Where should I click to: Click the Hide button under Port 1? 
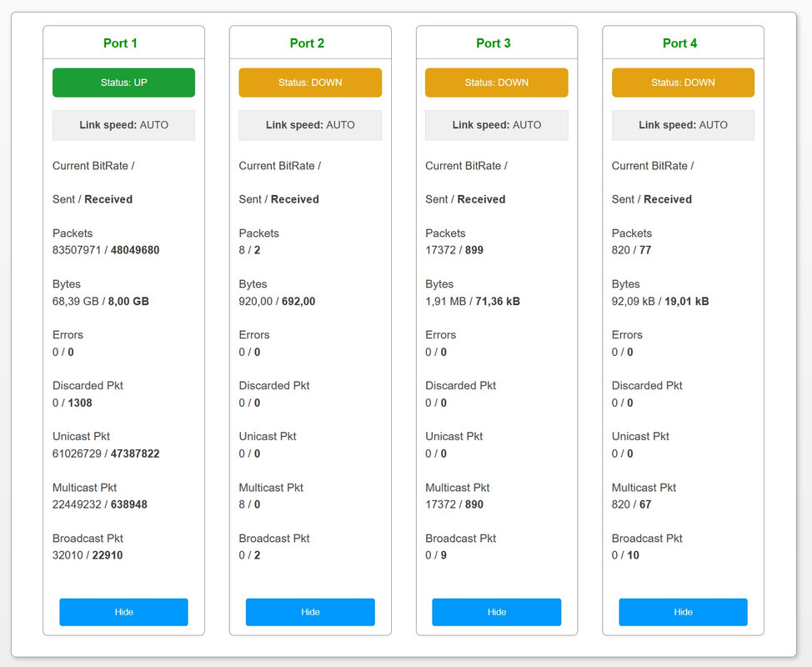tap(123, 612)
